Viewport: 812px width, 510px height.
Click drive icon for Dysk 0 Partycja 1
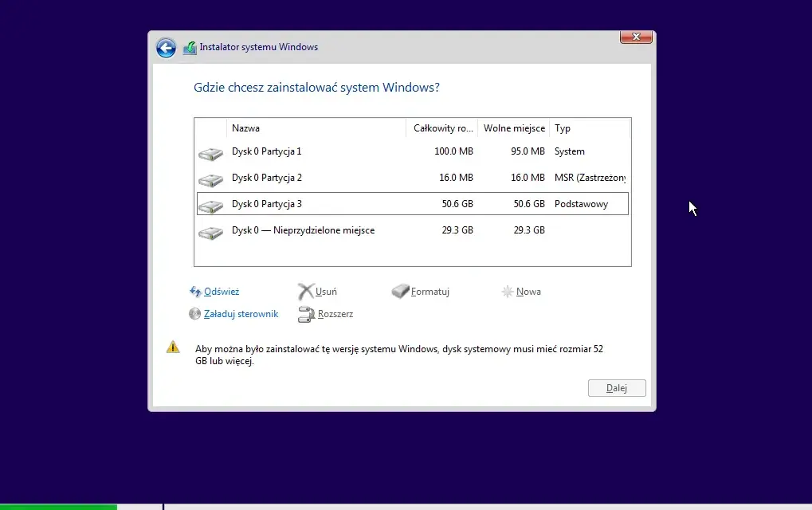coord(210,153)
